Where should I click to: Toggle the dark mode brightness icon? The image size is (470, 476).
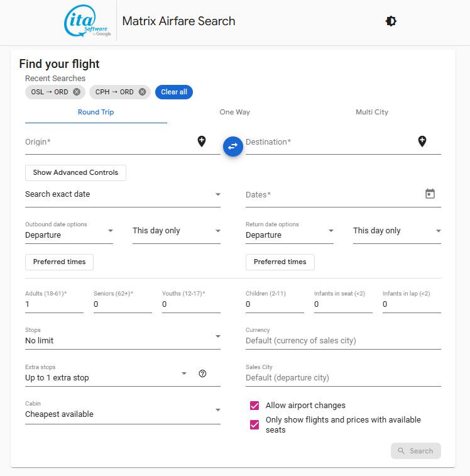click(x=391, y=21)
